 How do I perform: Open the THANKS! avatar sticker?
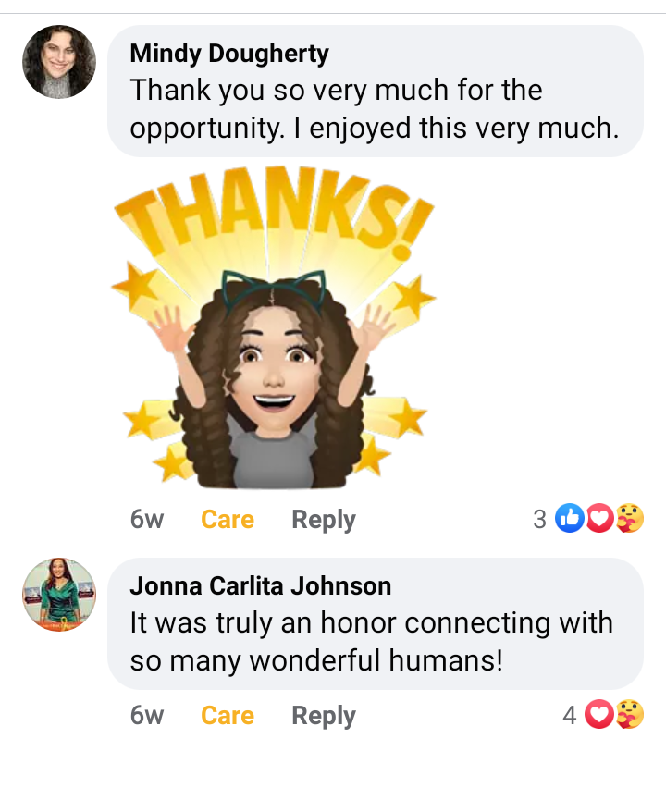[274, 327]
